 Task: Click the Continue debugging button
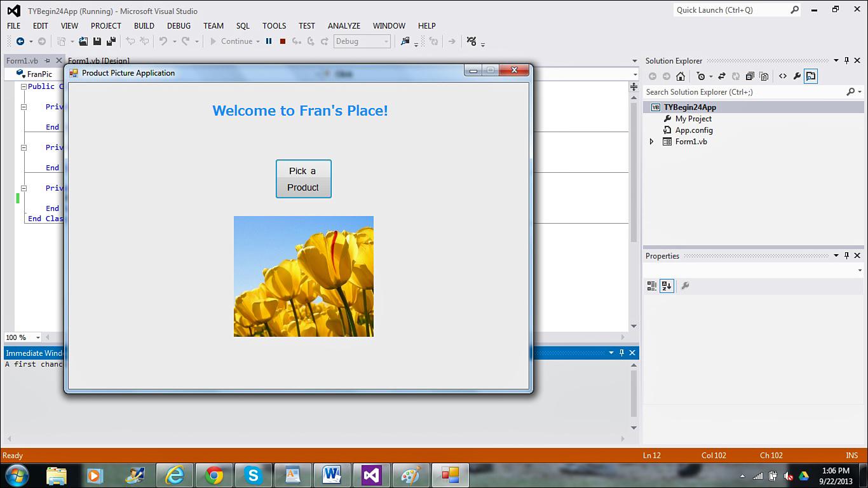pyautogui.click(x=232, y=41)
